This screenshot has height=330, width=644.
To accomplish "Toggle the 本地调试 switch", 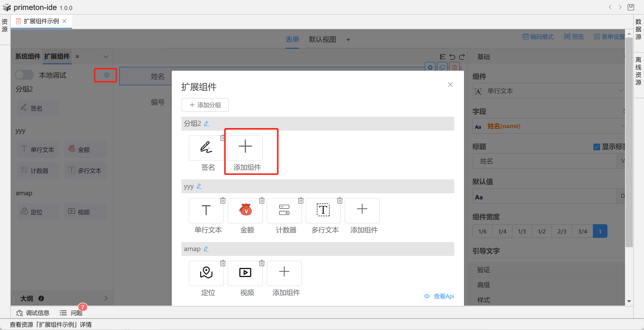I will coord(24,75).
